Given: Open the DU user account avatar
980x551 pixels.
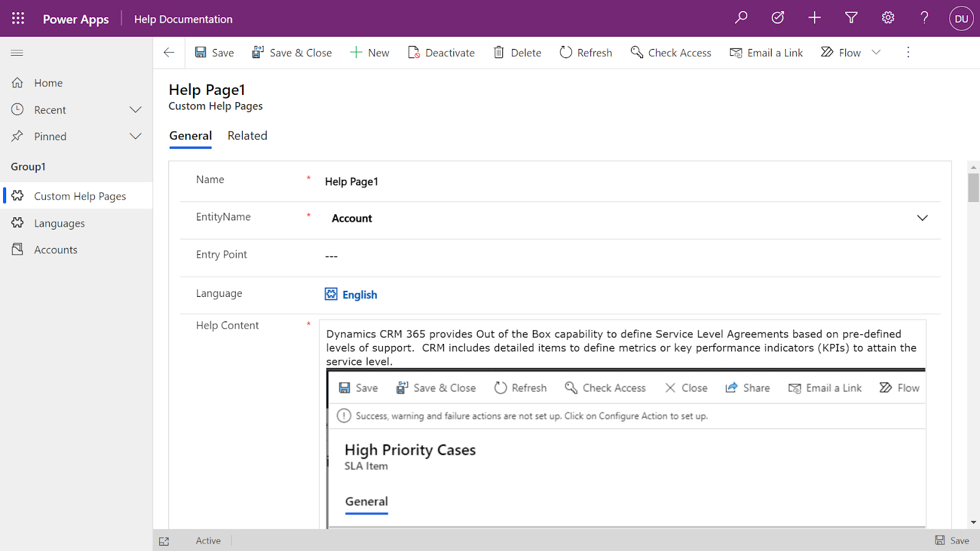Looking at the screenshot, I should 962,18.
